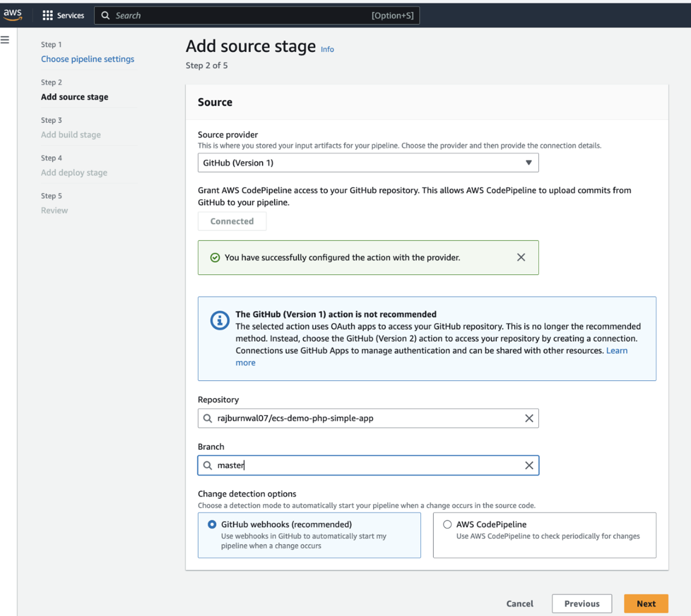The width and height of the screenshot is (691, 616).
Task: Click the 'Change detection options' label
Action: 247,494
